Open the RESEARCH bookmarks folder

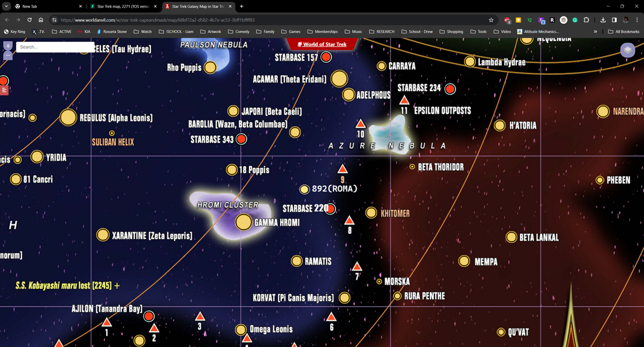(382, 32)
